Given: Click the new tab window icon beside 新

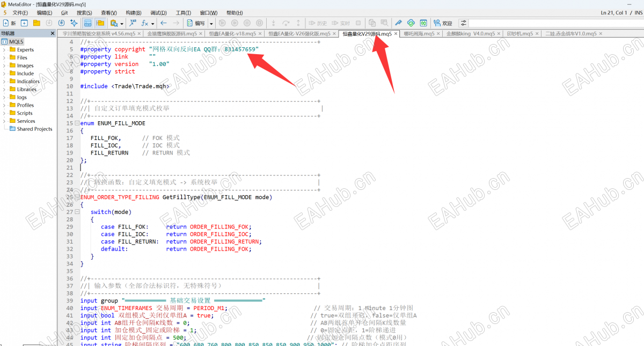Looking at the screenshot, I should pos(24,23).
